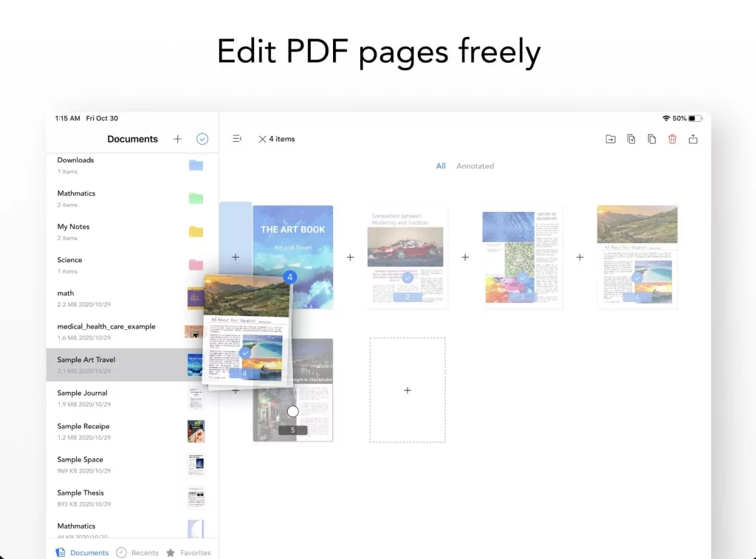The height and width of the screenshot is (559, 756).
Task: Open the Sample Space document
Action: 133,465
